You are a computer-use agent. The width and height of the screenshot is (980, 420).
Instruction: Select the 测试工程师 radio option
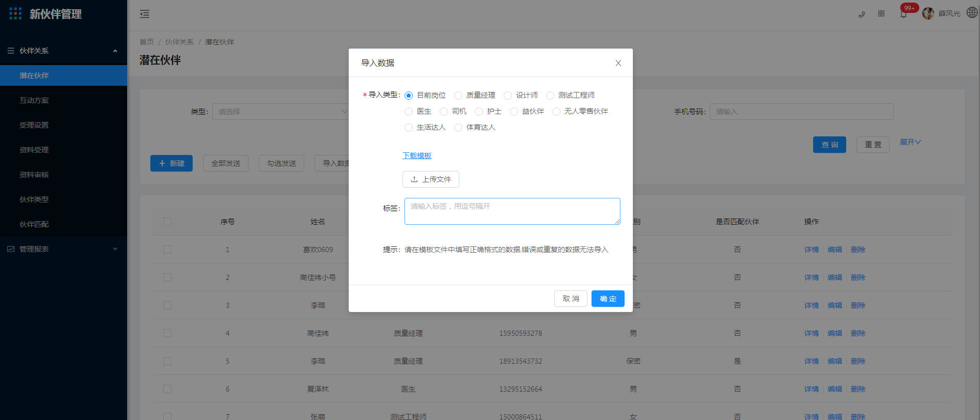pyautogui.click(x=550, y=96)
